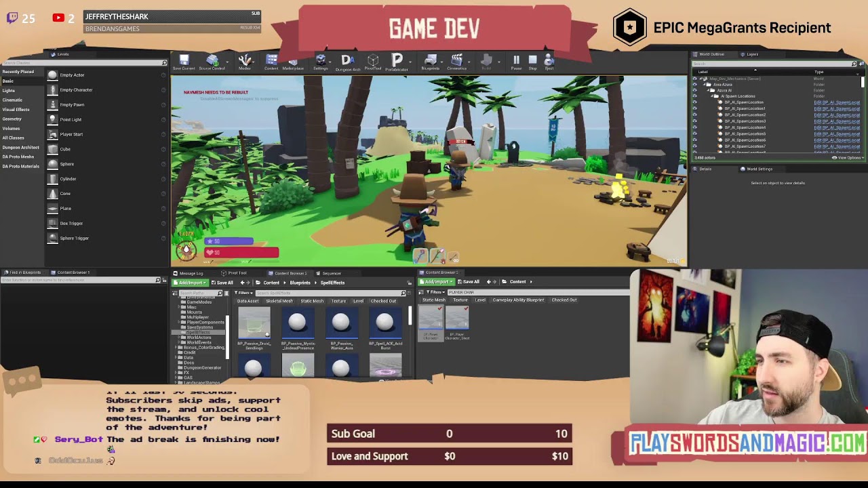Select Box Trigger in the Place Actors list

tap(106, 224)
